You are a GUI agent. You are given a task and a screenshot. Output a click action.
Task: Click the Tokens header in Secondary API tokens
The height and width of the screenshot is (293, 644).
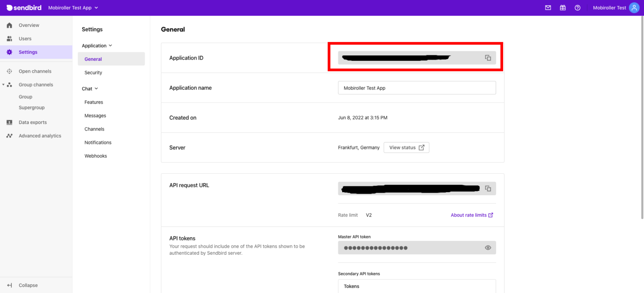[x=351, y=286]
